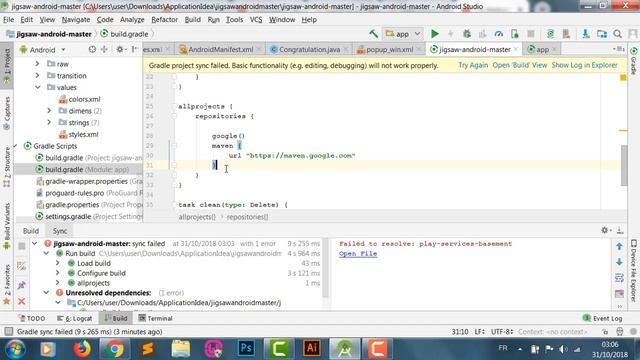Run the app with green play button

point(435,34)
